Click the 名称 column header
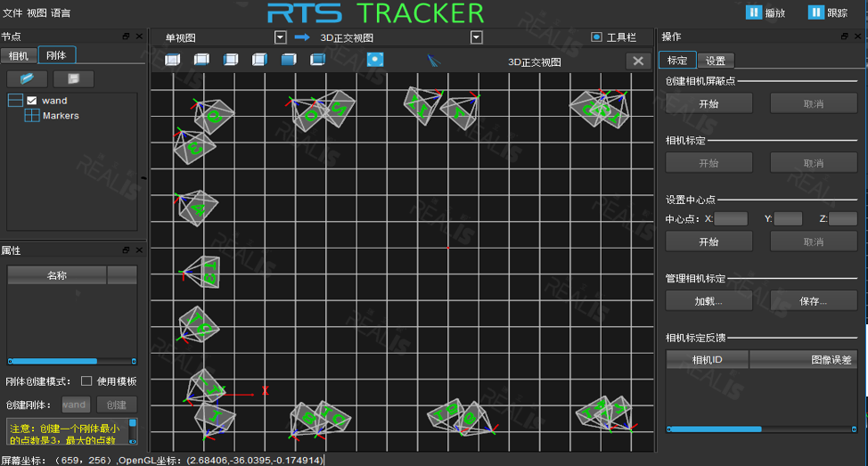The image size is (868, 466). point(57,275)
